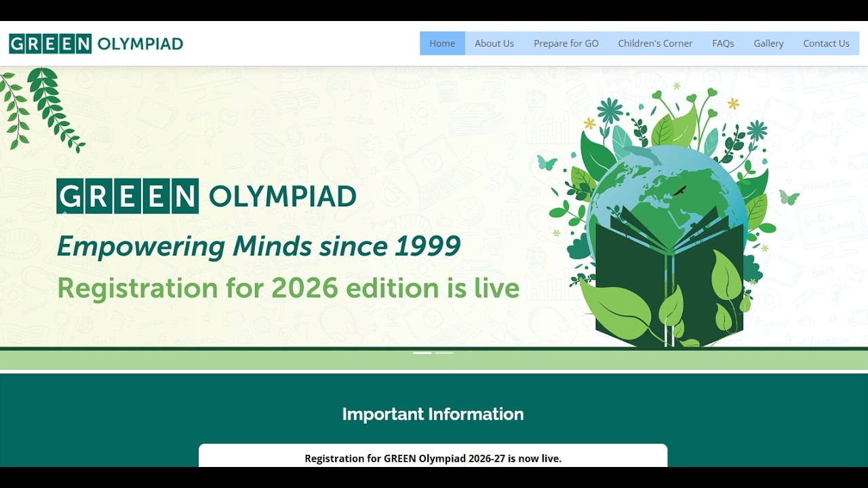Screen dimensions: 868x488
Task: Open Children's Corner menu
Action: coord(655,43)
